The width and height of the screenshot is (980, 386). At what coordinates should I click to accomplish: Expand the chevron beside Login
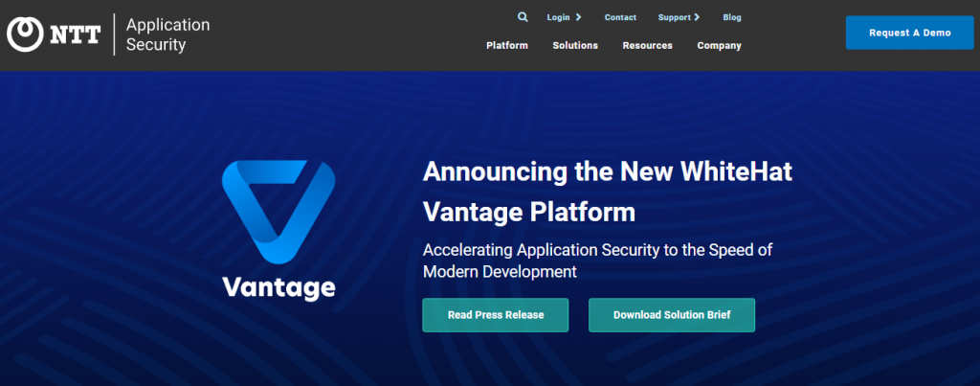click(x=578, y=17)
